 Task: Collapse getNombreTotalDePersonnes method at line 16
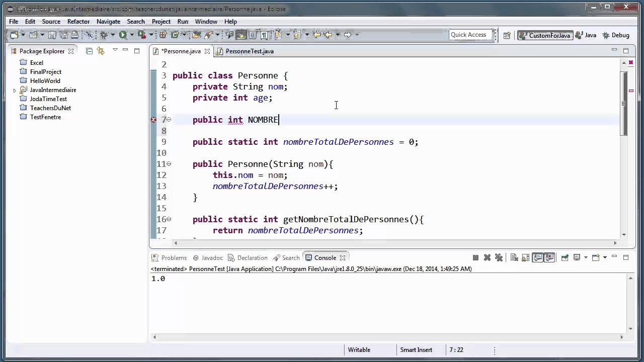[x=169, y=219]
